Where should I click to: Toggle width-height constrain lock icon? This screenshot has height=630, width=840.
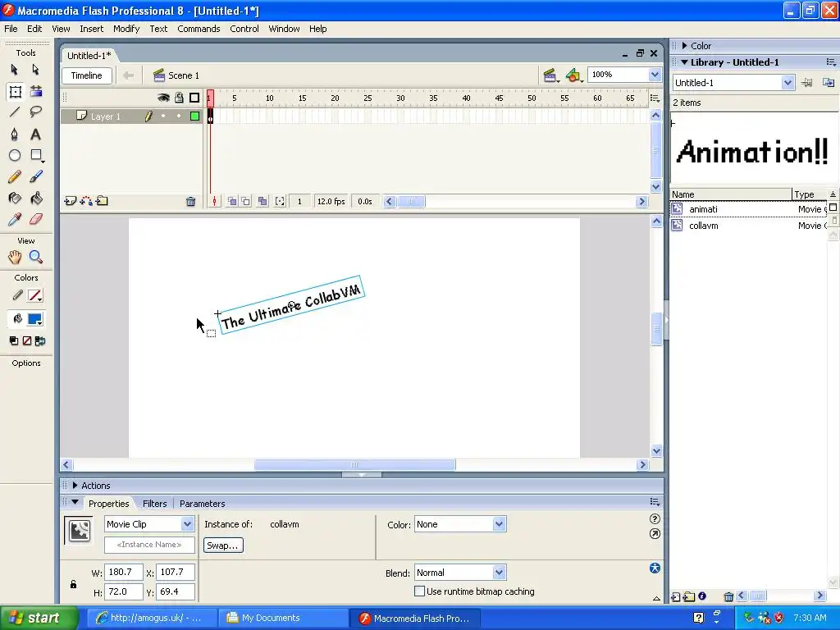[x=73, y=584]
